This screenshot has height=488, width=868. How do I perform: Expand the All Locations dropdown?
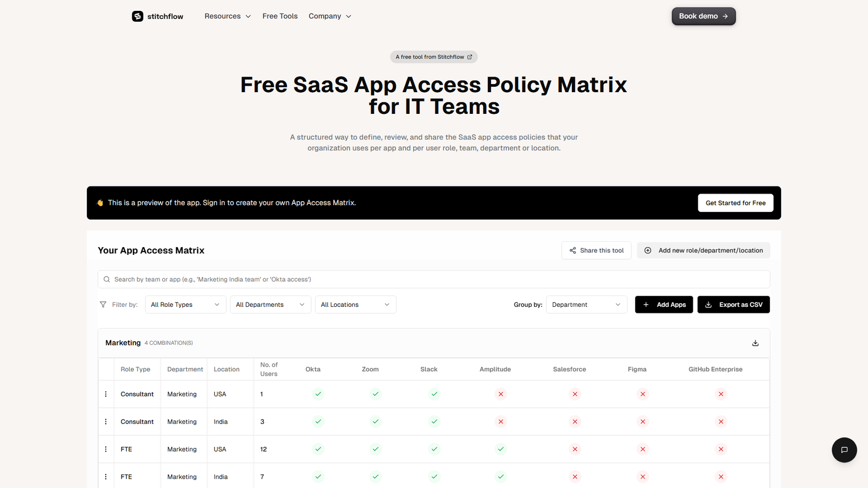tap(355, 304)
